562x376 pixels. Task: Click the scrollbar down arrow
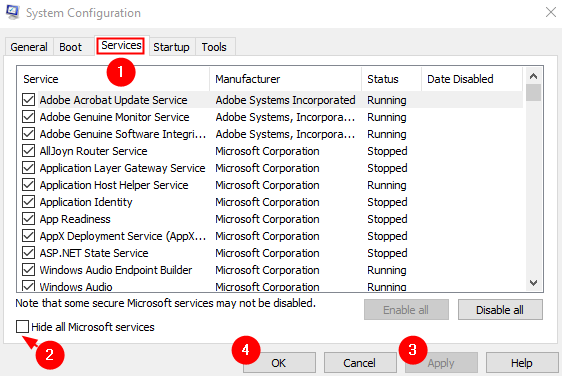tap(533, 283)
